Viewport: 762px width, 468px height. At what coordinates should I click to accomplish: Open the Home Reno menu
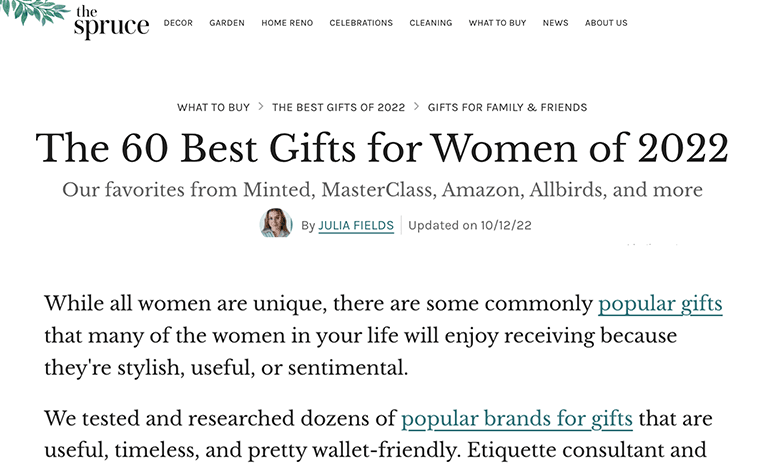pyautogui.click(x=287, y=23)
